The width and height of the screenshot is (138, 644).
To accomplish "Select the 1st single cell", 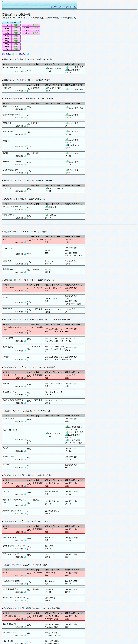I will tap(7, 25).
